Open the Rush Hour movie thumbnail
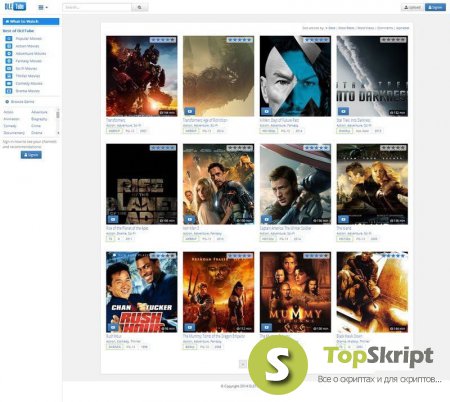 pyautogui.click(x=142, y=292)
